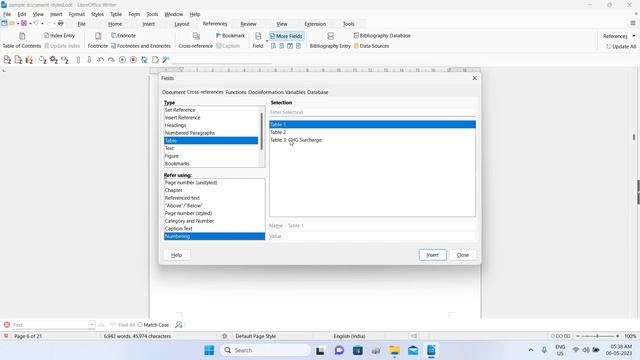Open the Insert menu
Image resolution: width=640 pixels, height=360 pixels.
click(x=56, y=14)
